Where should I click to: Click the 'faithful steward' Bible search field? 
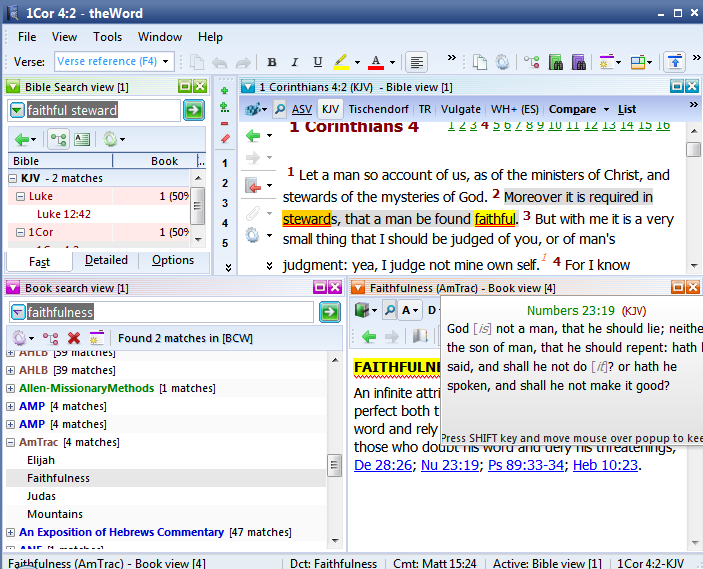102,110
